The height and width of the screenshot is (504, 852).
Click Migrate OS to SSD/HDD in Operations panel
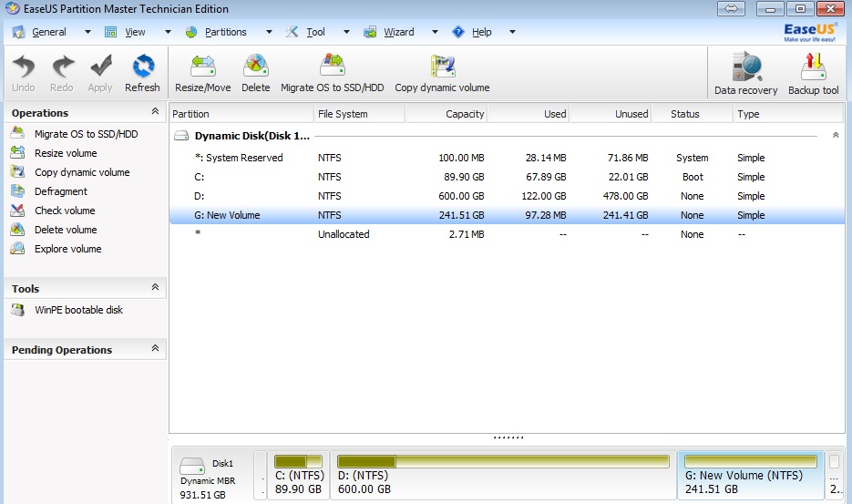click(x=86, y=134)
